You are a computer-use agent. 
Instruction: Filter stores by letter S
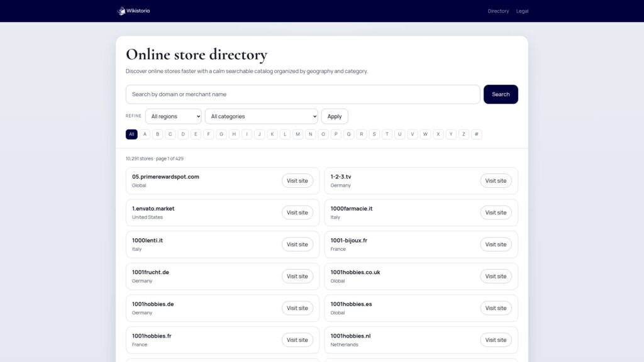(x=374, y=134)
